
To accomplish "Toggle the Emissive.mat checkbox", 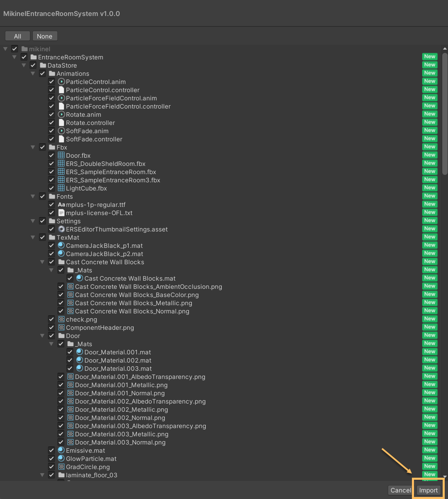I will click(x=51, y=450).
